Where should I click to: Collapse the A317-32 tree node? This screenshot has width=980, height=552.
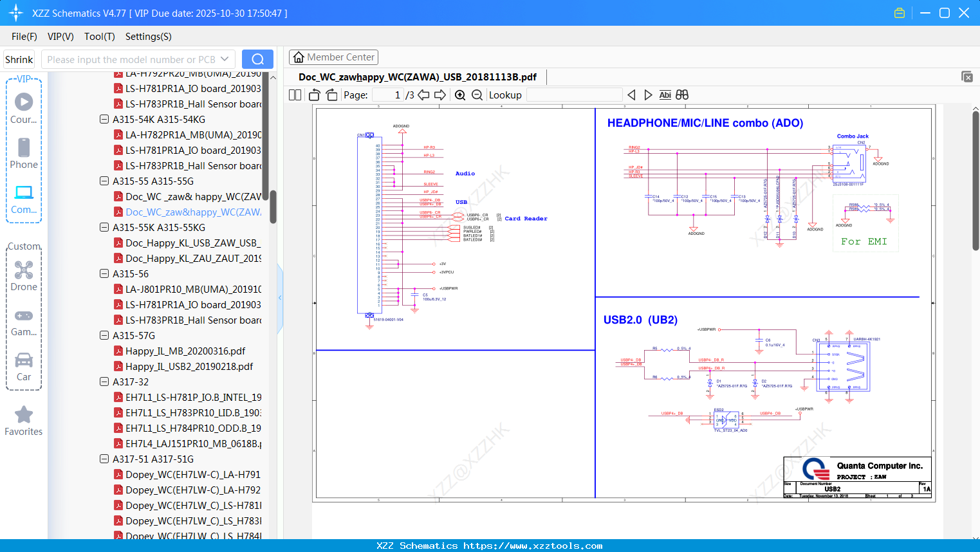[104, 382]
